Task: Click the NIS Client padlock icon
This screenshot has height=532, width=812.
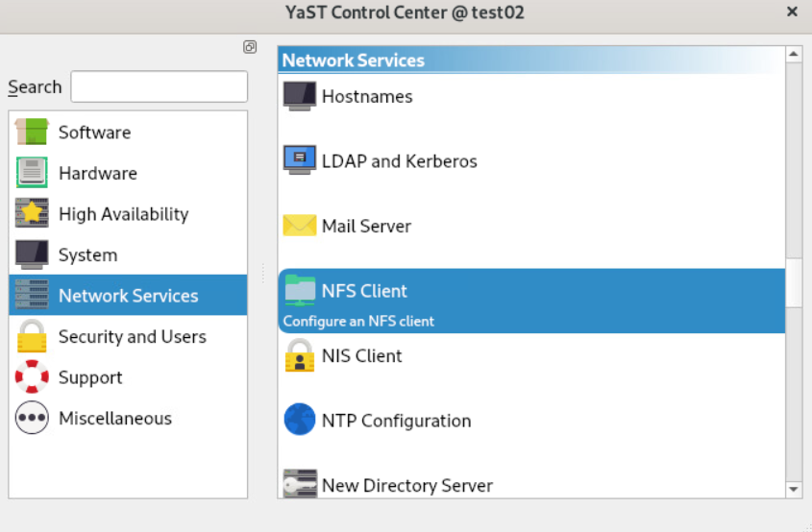Action: (300, 355)
